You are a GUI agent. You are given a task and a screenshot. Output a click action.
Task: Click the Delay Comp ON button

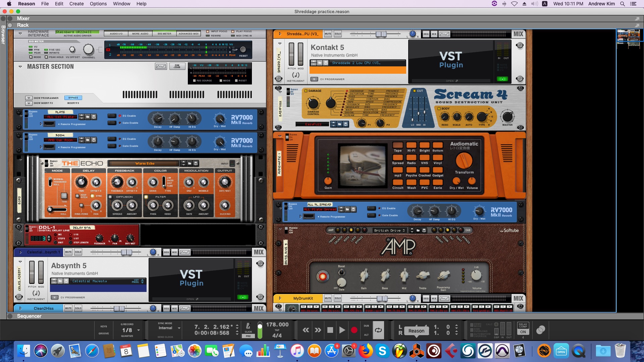coord(523,332)
